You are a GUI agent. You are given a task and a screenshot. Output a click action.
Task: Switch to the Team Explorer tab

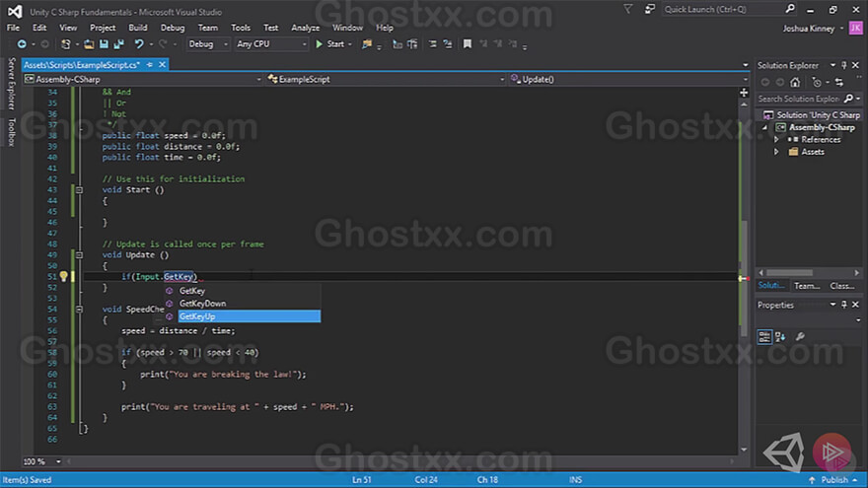coord(807,286)
